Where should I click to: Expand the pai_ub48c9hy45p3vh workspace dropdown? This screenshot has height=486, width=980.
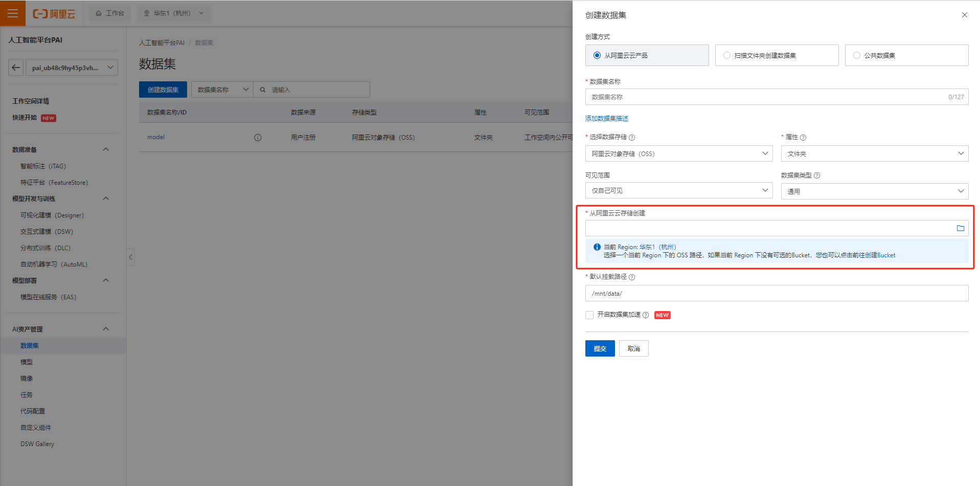click(x=72, y=68)
